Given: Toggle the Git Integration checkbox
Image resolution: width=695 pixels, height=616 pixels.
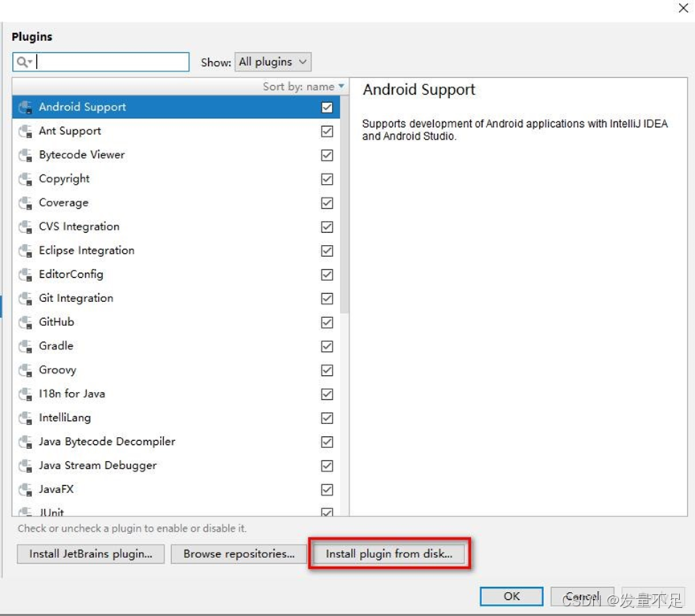Looking at the screenshot, I should tap(327, 299).
